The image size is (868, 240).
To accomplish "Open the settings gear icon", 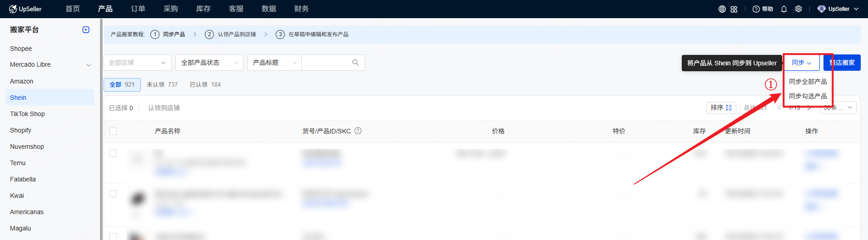I will point(799,9).
